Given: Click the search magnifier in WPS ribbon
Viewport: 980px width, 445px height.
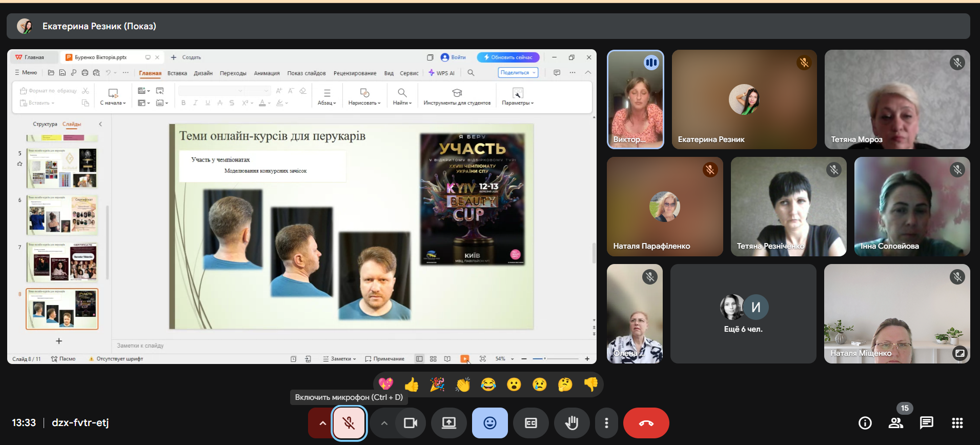Looking at the screenshot, I should click(x=471, y=73).
